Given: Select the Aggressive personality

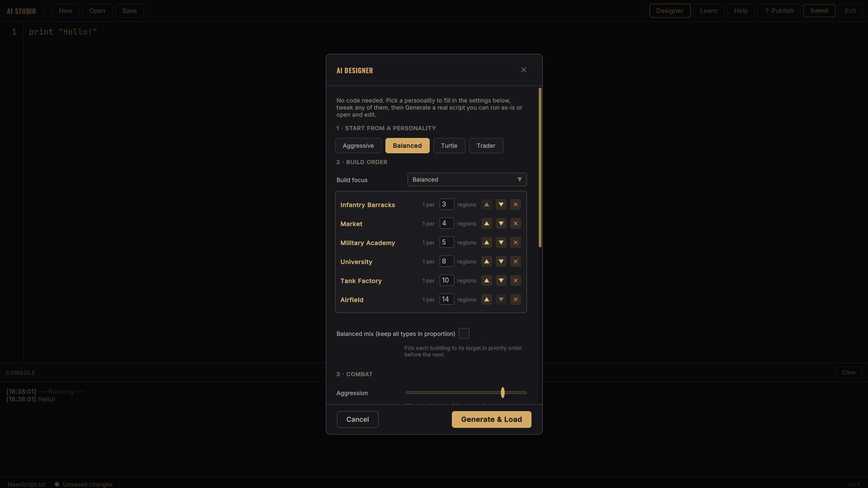Looking at the screenshot, I should tap(358, 146).
